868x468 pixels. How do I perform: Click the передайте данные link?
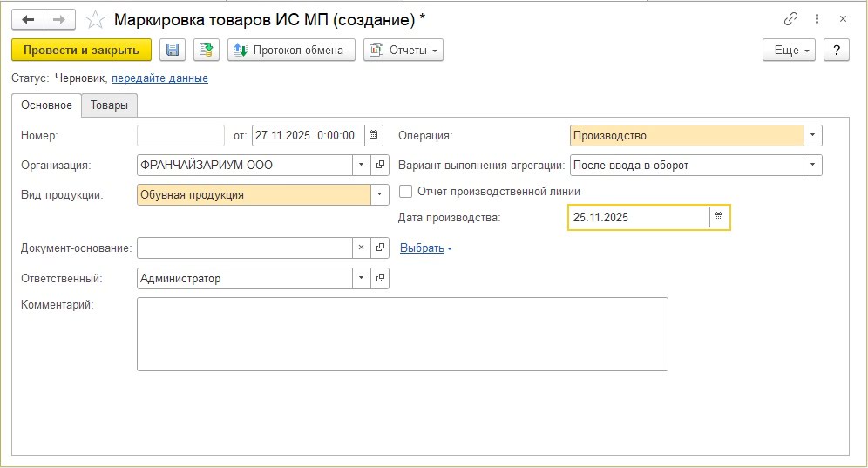coord(159,78)
